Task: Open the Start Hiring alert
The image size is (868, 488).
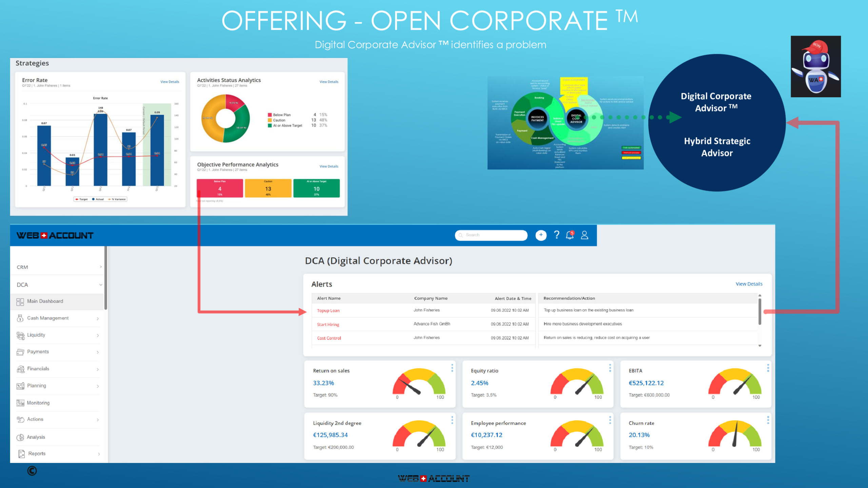Action: tap(328, 324)
